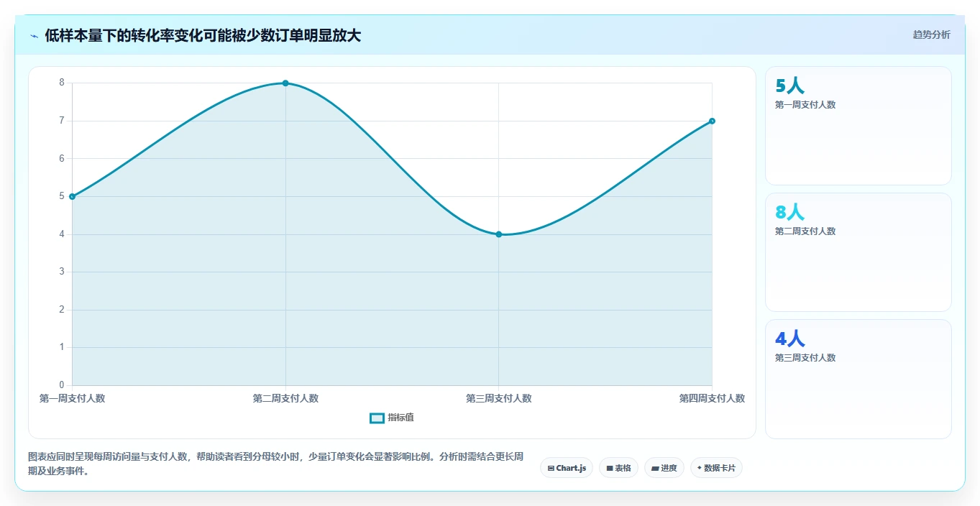
Task: Open the 8人 第二周支付人数 card
Action: click(858, 252)
